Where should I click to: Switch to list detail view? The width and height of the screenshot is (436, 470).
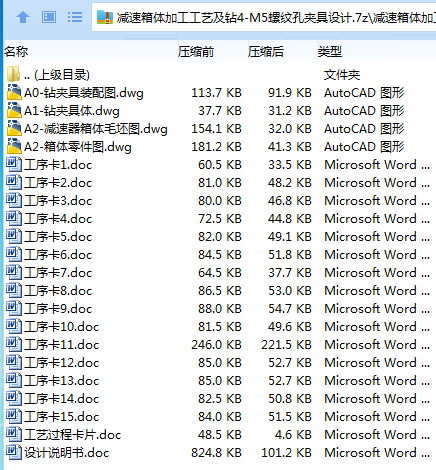[x=75, y=17]
